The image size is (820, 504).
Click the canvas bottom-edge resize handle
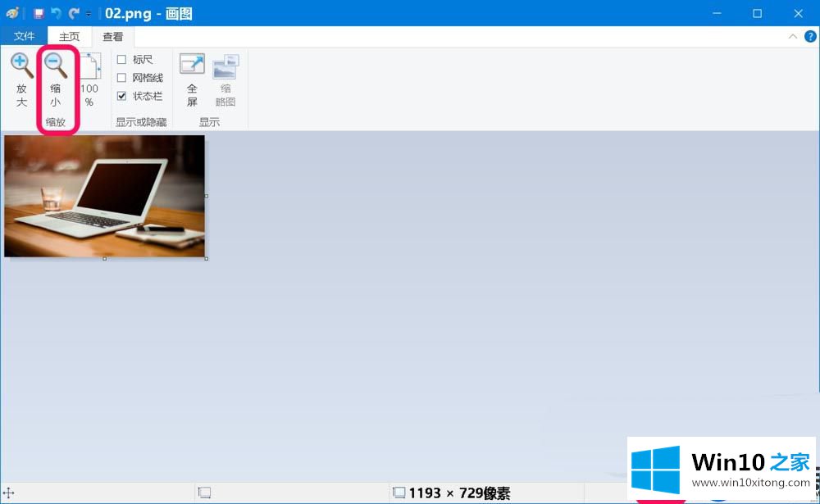coord(105,258)
